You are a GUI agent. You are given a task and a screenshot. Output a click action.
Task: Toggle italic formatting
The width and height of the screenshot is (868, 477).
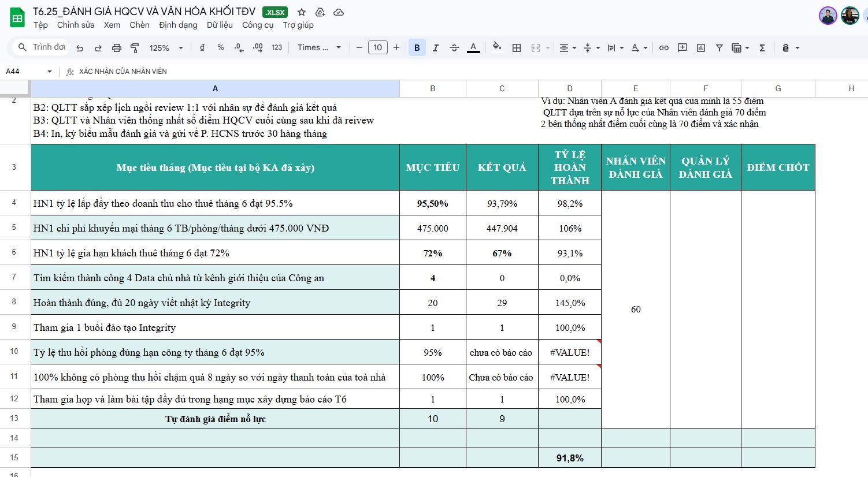pyautogui.click(x=435, y=48)
